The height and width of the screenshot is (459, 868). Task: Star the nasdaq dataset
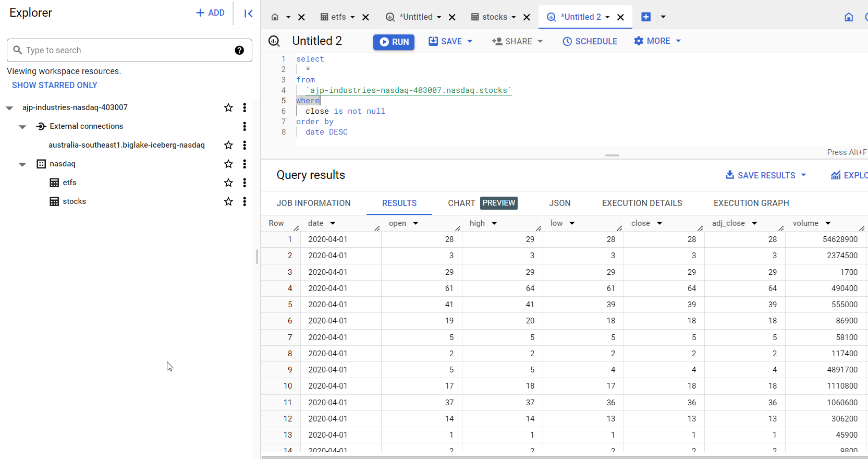228,164
